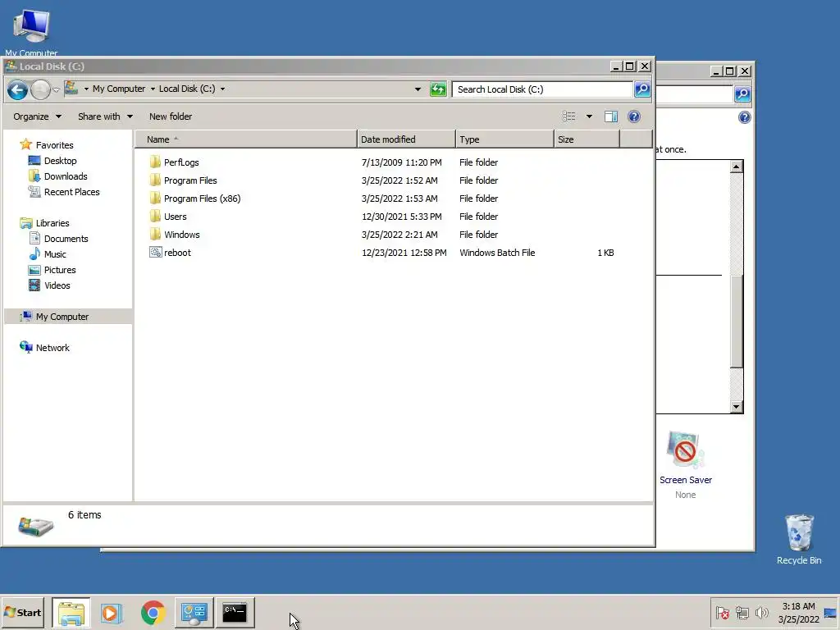Open the Videos library
Image resolution: width=840 pixels, height=630 pixels.
coord(49,285)
